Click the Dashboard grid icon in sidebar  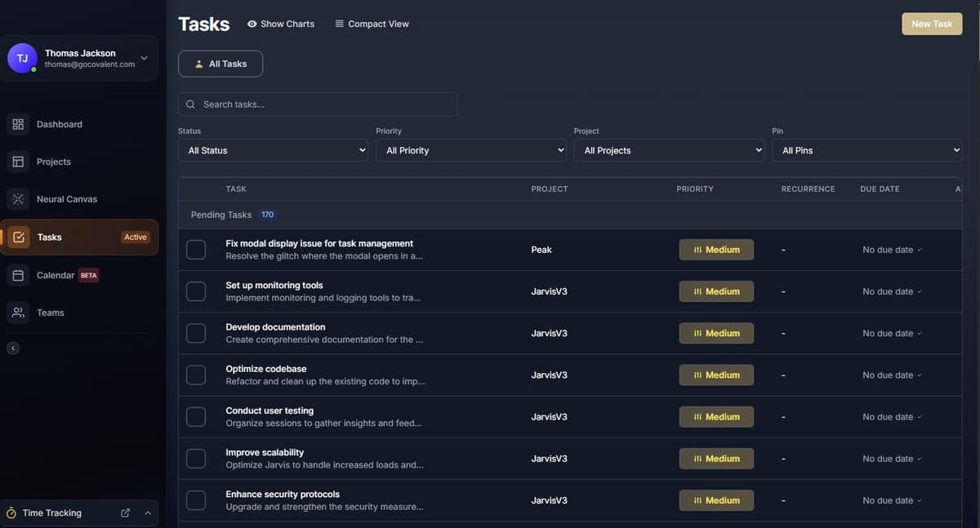pos(18,124)
